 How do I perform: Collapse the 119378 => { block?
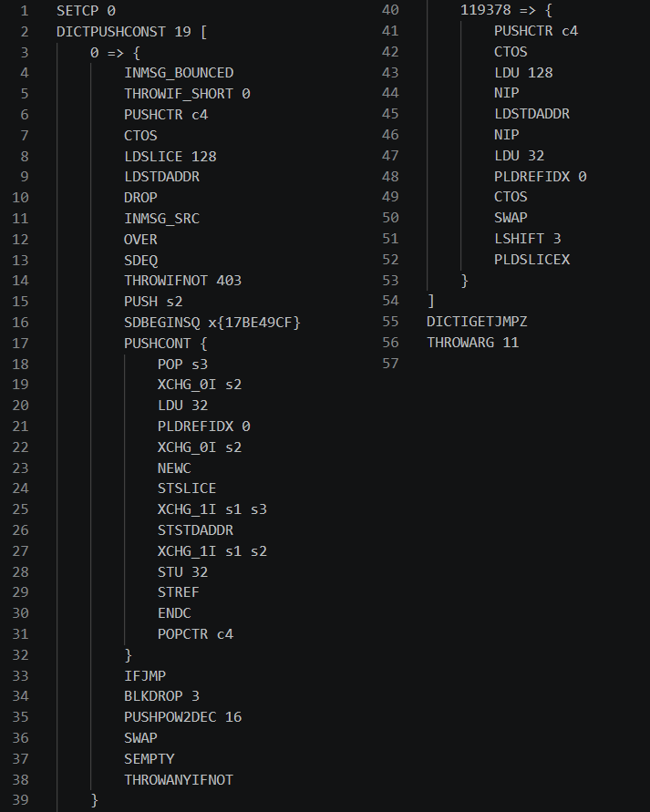click(x=507, y=10)
